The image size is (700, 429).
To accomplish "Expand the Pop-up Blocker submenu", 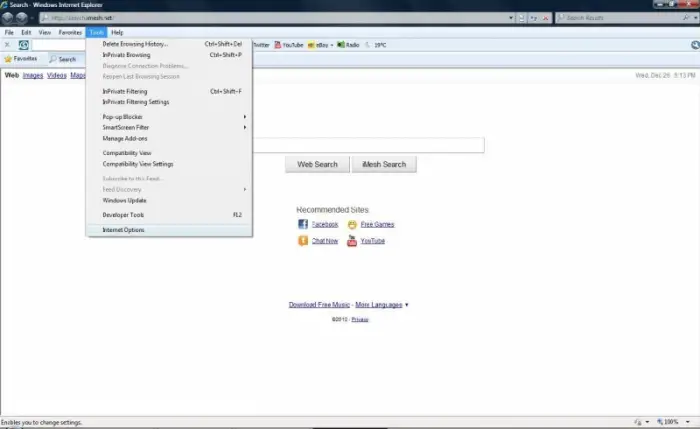I will 245,117.
